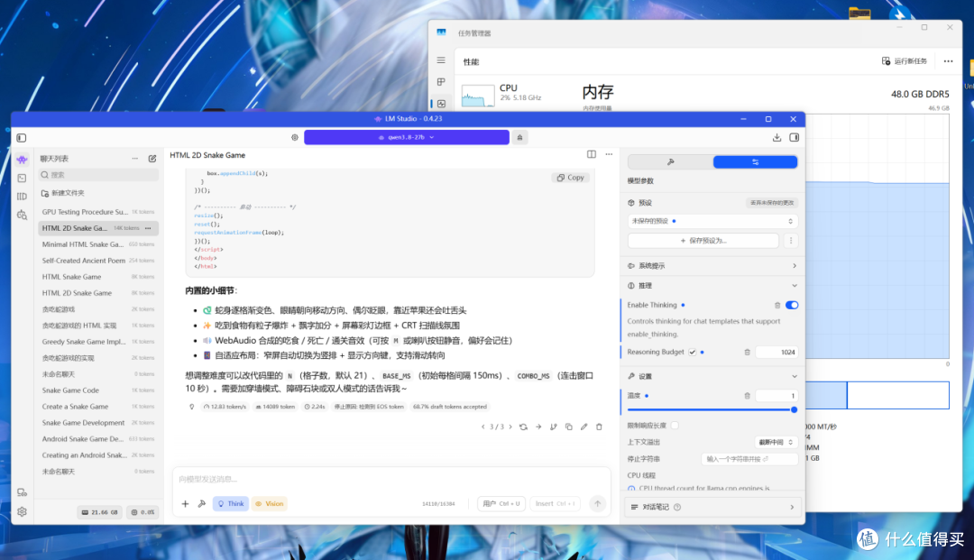The image size is (974, 560).
Task: Show previous response variant
Action: click(483, 427)
